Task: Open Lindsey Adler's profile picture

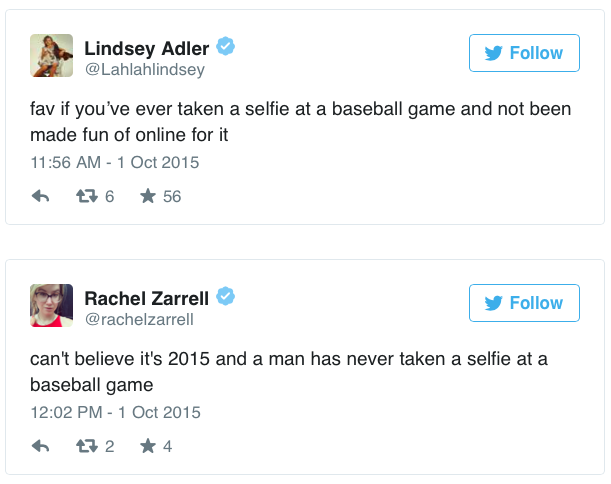Action: click(51, 56)
